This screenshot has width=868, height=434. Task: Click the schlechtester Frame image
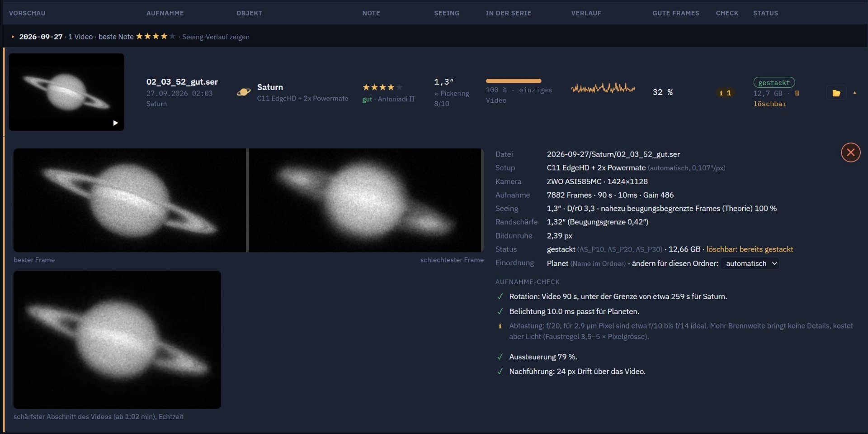(x=365, y=200)
